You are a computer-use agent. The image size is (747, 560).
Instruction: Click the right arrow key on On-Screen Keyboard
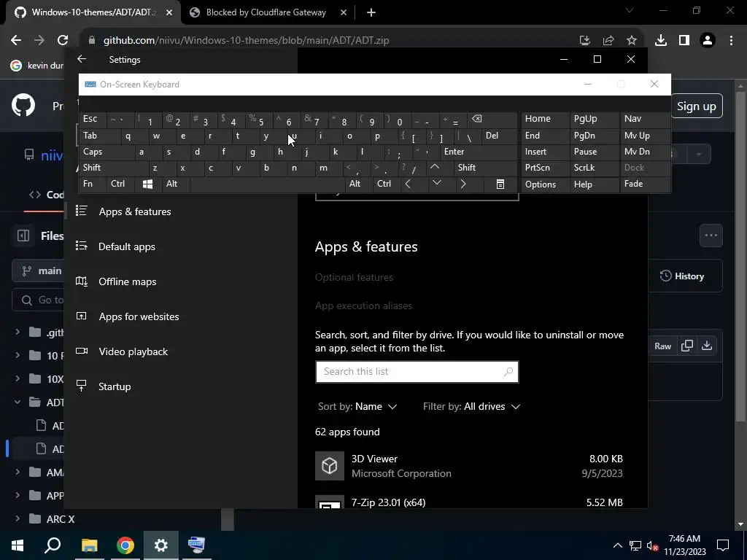(463, 184)
